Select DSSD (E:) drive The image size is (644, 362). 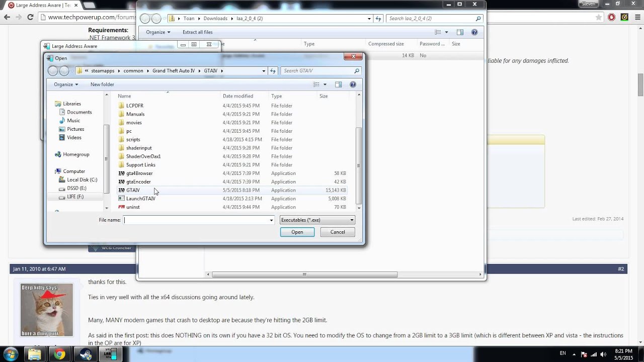click(x=76, y=188)
